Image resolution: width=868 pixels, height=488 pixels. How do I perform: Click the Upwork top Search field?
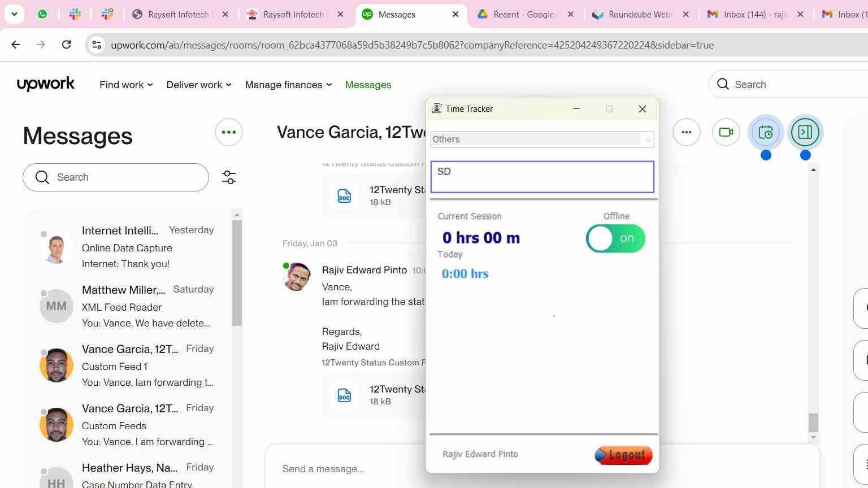coord(788,84)
